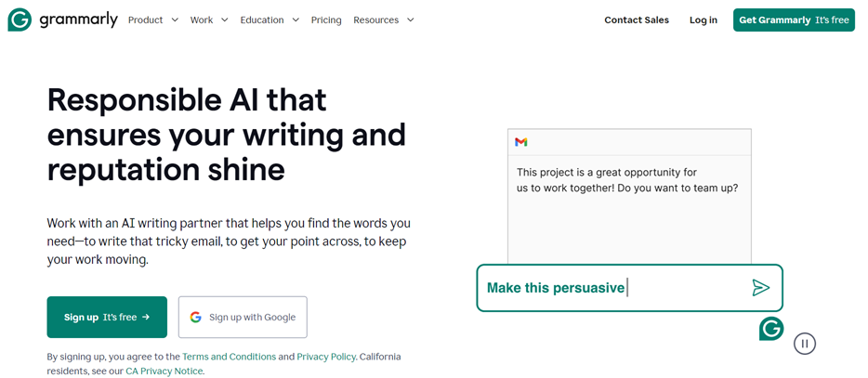The height and width of the screenshot is (378, 868).
Task: Click the Grammarly logo in the header
Action: [62, 20]
